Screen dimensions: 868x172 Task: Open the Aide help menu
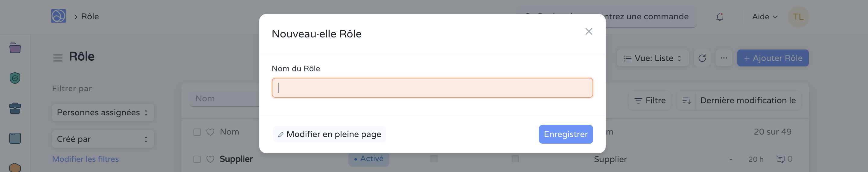coord(765,17)
